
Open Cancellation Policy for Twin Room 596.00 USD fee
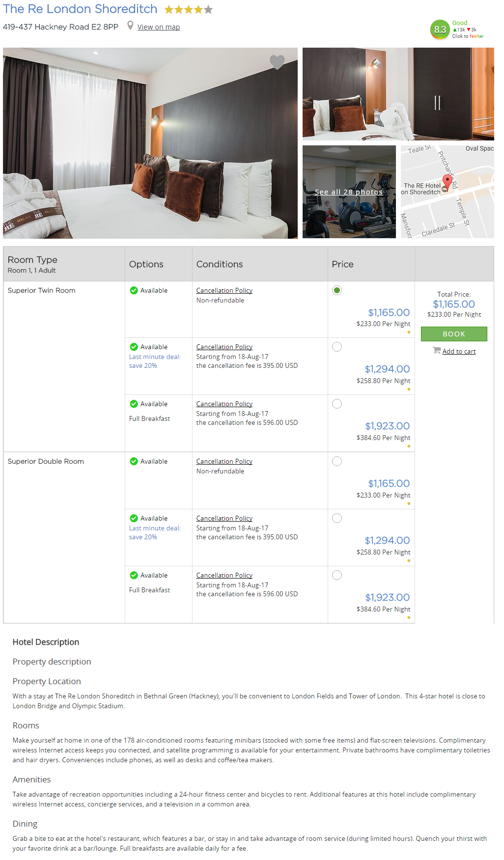click(224, 404)
